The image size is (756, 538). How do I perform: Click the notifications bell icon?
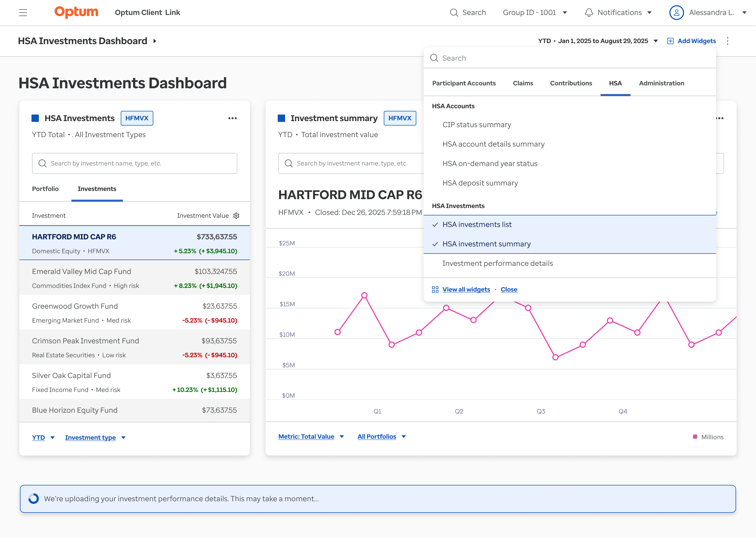[x=589, y=13]
